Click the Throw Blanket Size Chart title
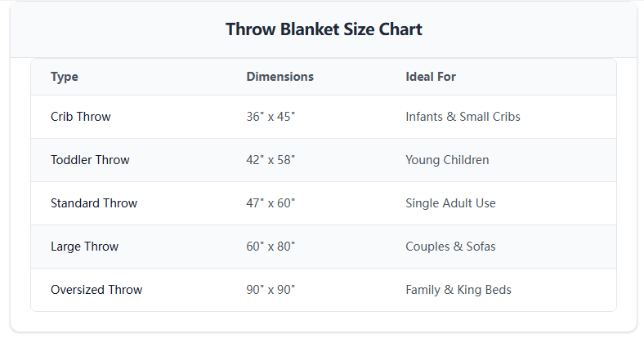This screenshot has height=338, width=644. coord(324,30)
